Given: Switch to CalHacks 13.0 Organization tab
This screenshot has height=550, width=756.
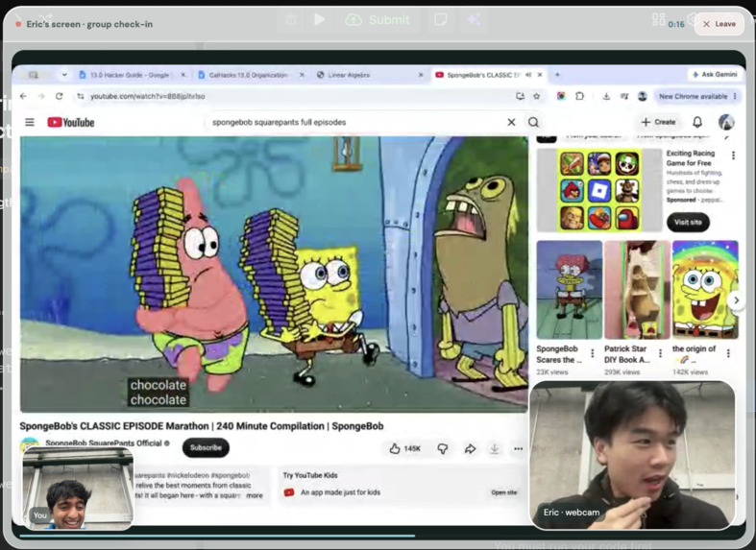Looking at the screenshot, I should coord(248,75).
